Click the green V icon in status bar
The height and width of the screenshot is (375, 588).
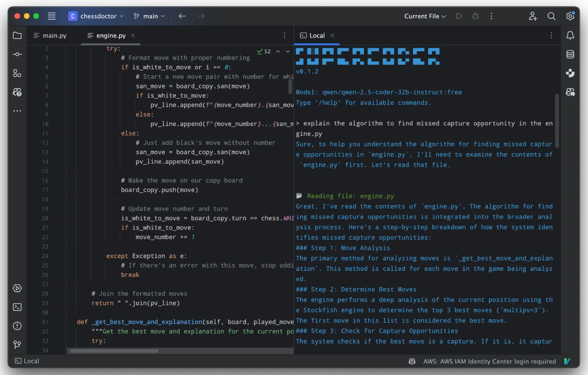[568, 361]
